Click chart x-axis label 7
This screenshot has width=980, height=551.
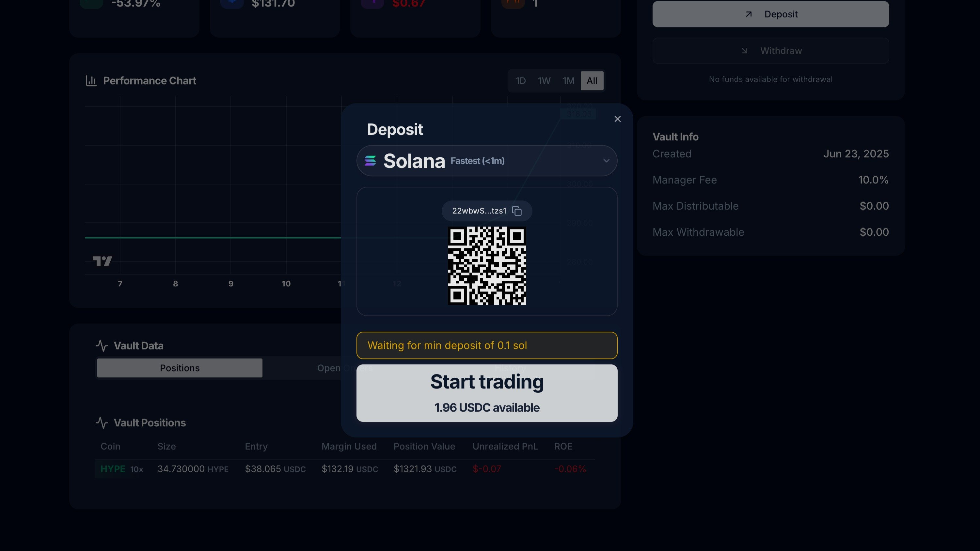(x=120, y=283)
